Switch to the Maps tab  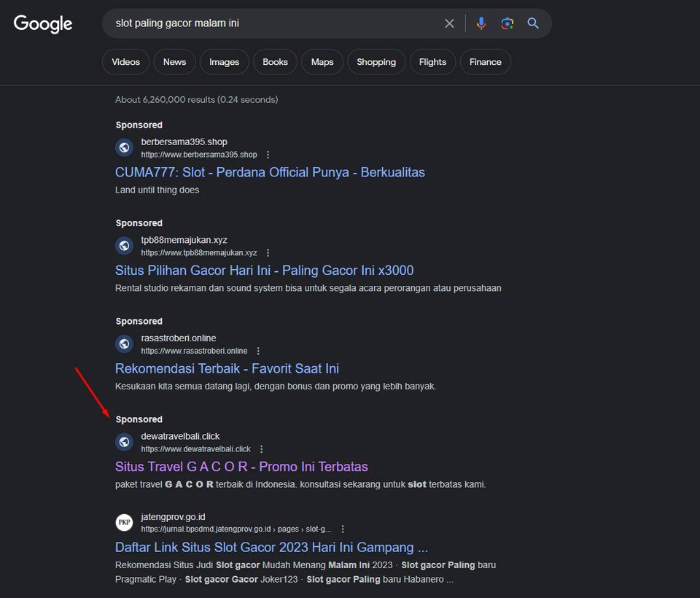[x=322, y=62]
